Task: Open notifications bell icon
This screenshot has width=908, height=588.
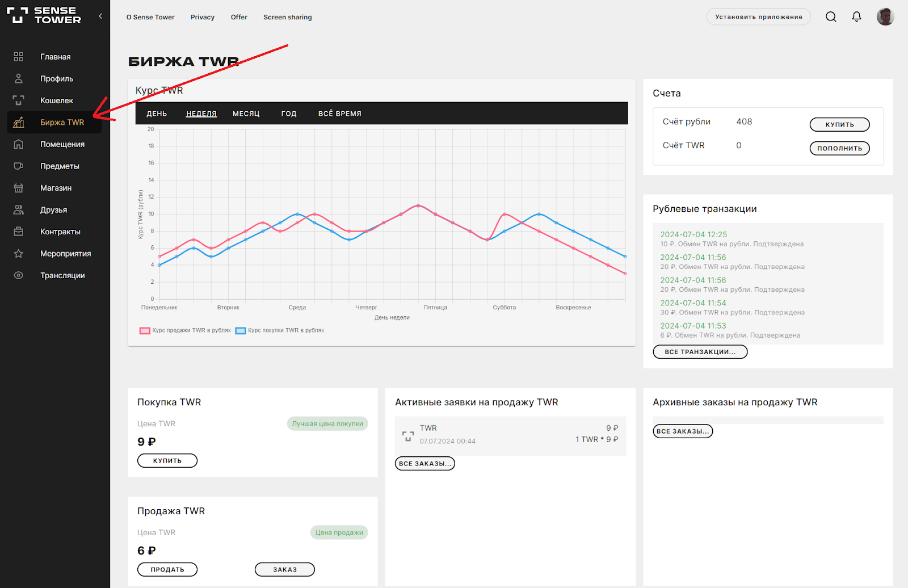Action: 856,16
